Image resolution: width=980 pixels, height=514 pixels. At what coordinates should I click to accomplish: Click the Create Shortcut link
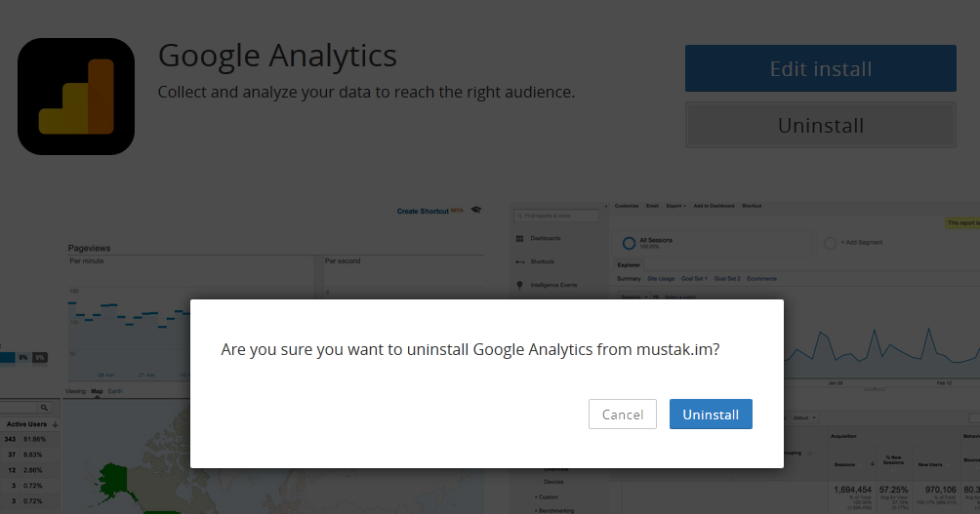(423, 211)
